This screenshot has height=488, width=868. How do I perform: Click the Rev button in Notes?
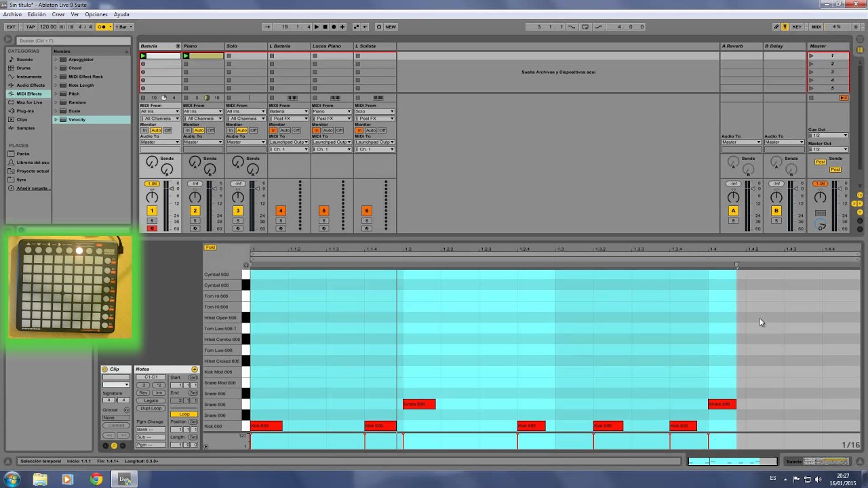point(144,393)
